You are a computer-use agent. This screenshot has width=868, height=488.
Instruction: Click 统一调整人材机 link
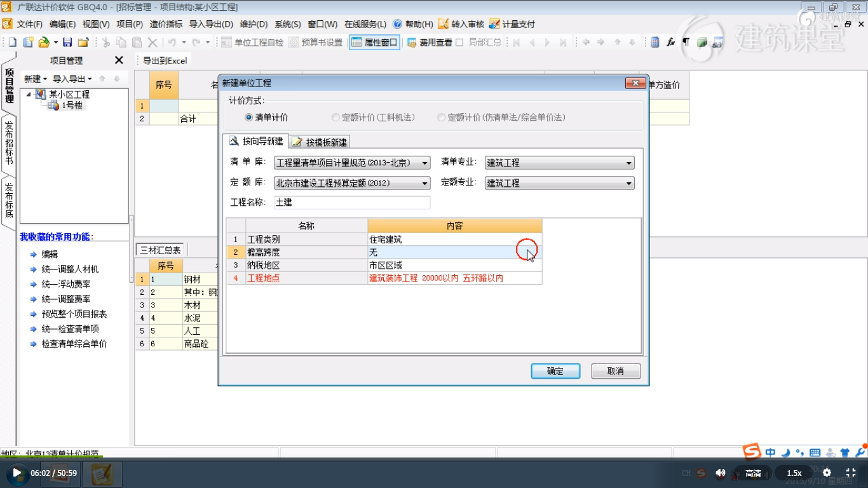click(70, 269)
